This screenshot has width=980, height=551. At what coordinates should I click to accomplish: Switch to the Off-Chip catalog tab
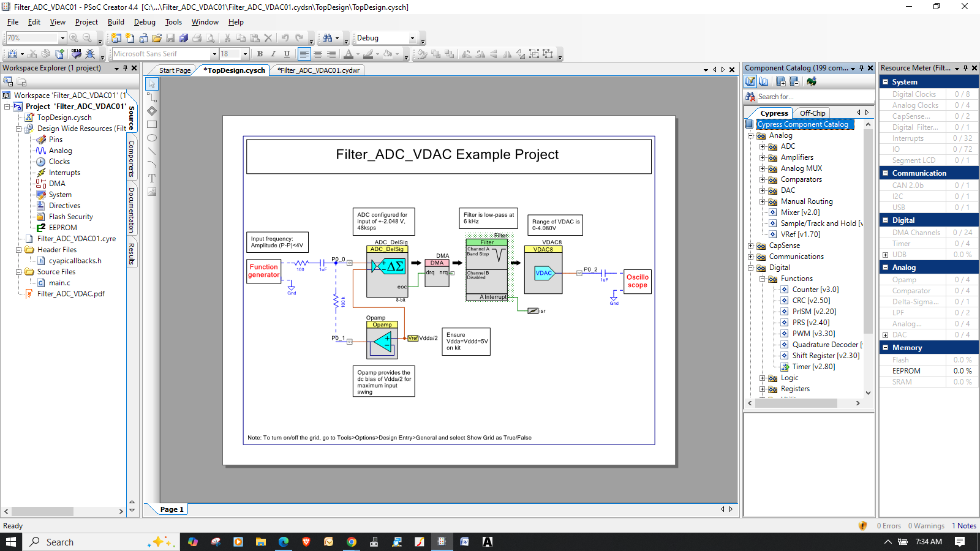click(x=812, y=113)
